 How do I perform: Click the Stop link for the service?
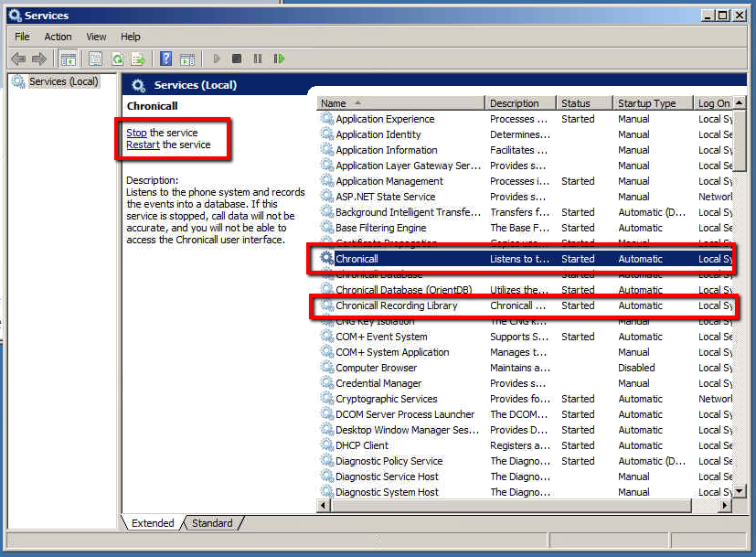[136, 133]
